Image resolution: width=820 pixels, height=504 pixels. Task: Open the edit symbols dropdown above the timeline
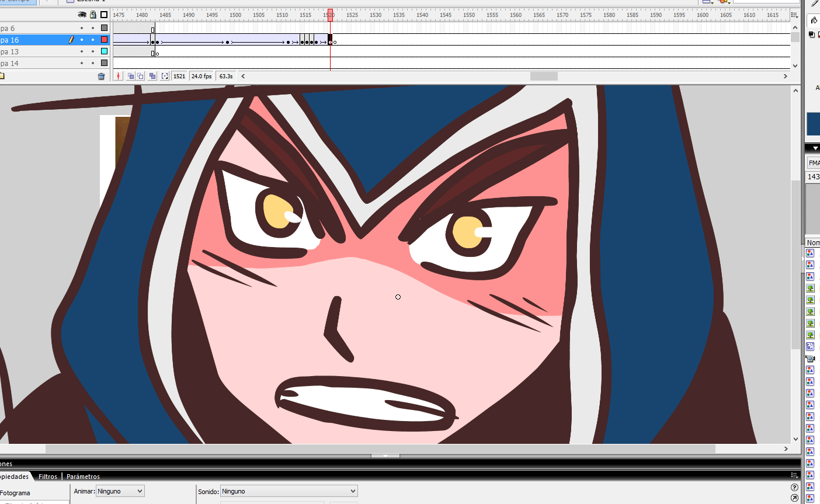click(725, 2)
